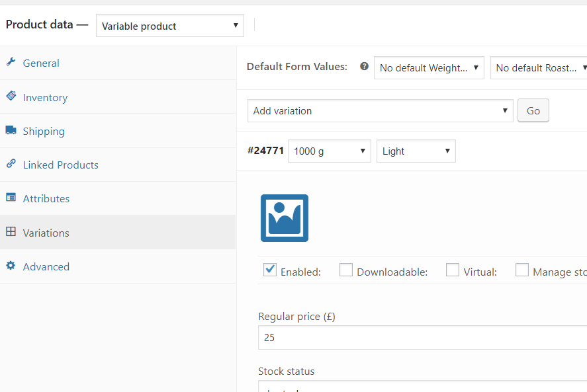Uncheck the Enabled checkbox

tap(270, 270)
